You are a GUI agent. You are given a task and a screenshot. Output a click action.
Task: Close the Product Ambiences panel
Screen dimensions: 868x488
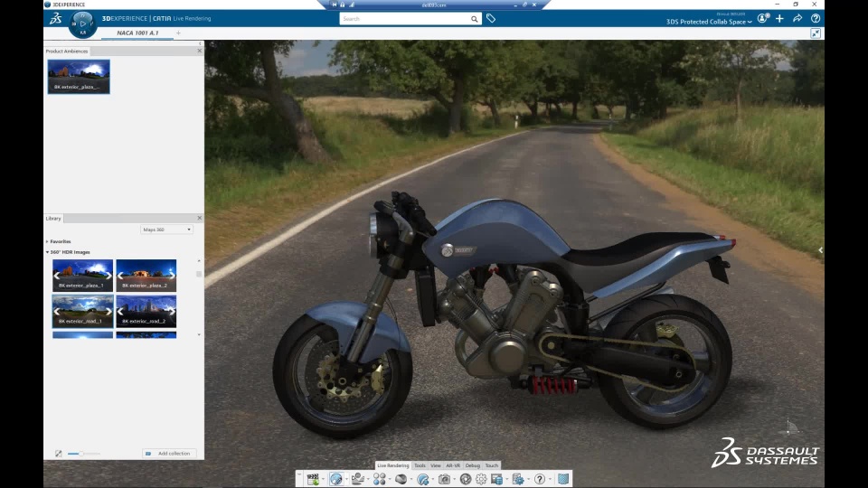(199, 51)
